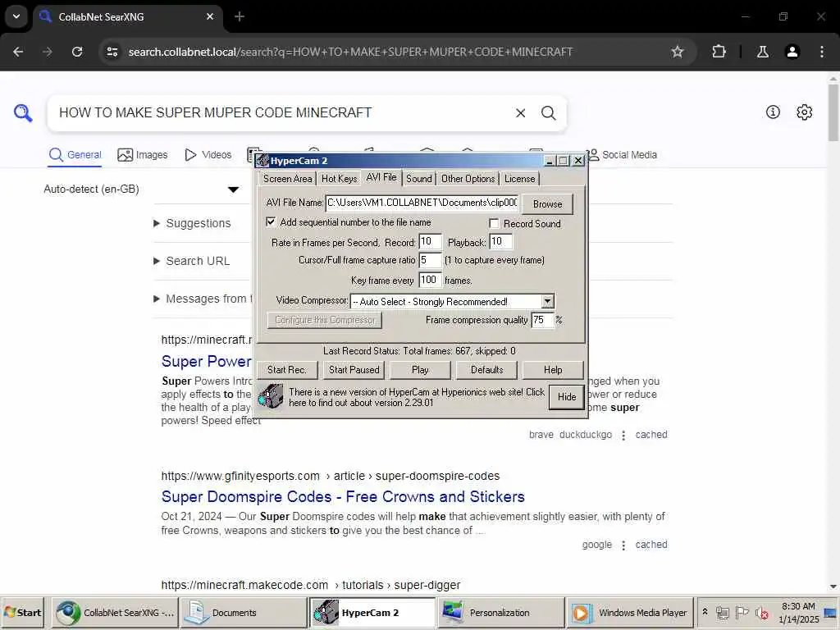The width and height of the screenshot is (840, 630).
Task: Switch to HyperCam Hot Keys tab
Action: (339, 179)
